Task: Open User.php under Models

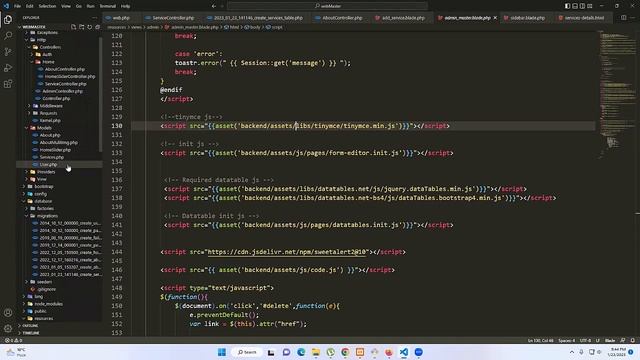Action: tap(48, 164)
